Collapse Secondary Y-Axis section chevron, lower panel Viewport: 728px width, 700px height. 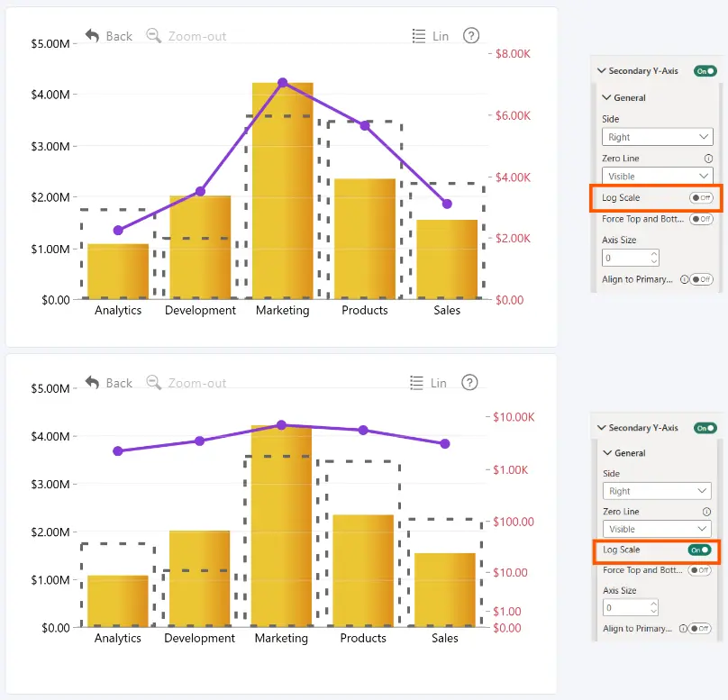pos(602,428)
